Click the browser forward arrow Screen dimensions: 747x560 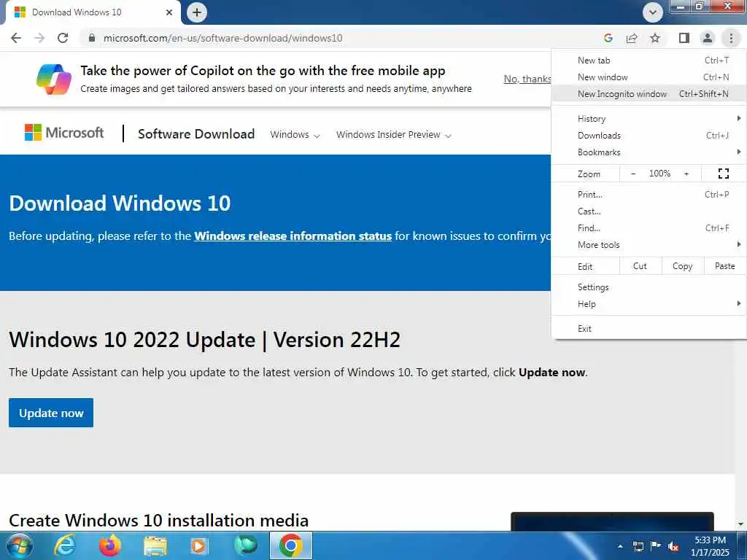coord(39,38)
